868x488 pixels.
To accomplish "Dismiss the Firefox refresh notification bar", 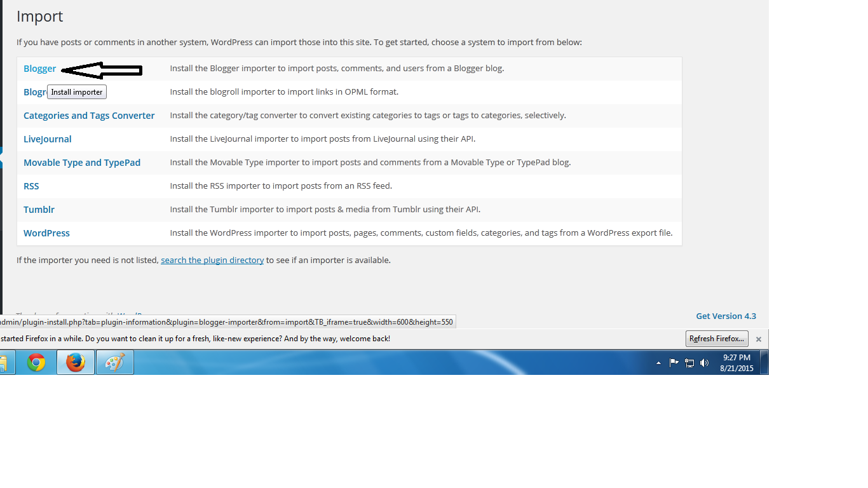I will (758, 339).
